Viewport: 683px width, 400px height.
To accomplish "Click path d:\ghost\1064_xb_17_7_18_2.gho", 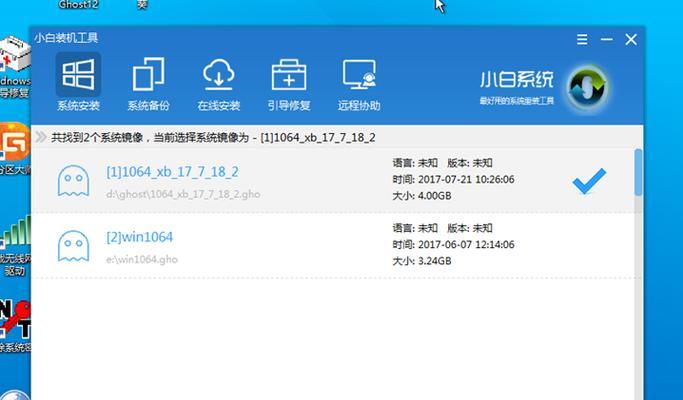I will click(183, 194).
